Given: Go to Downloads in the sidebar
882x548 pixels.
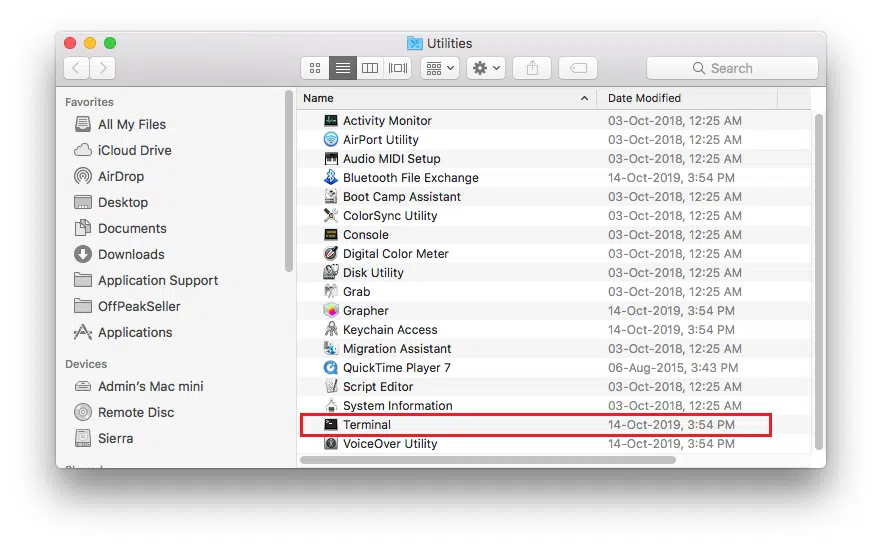Looking at the screenshot, I should coord(131,255).
